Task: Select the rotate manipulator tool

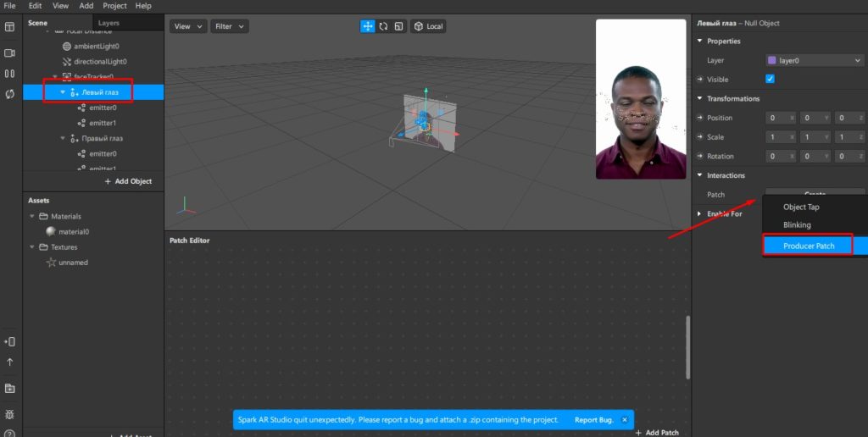Action: click(x=383, y=26)
